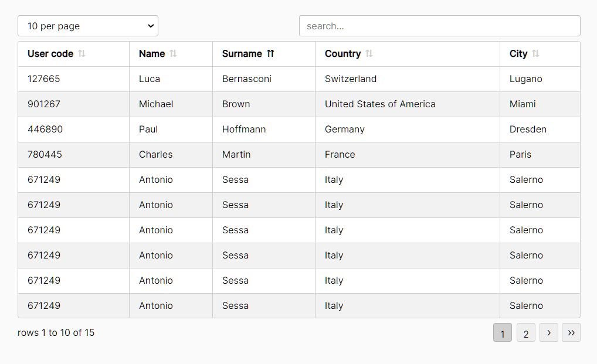This screenshot has height=364, width=597.
Task: Click the User code header label
Action: [x=49, y=53]
